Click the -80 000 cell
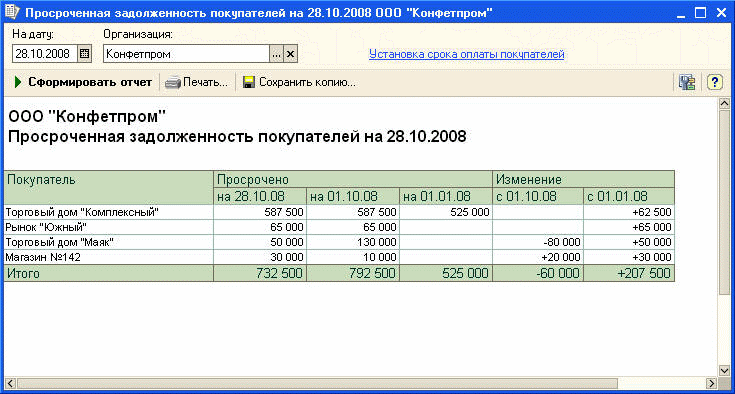 tap(538, 242)
